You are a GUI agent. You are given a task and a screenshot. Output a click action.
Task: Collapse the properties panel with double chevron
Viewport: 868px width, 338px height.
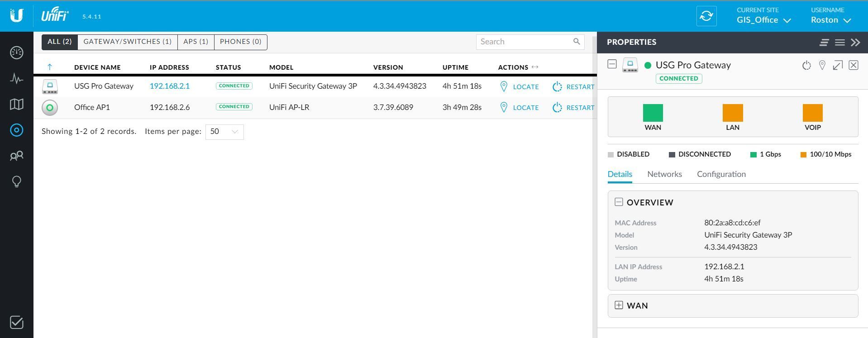pos(855,43)
